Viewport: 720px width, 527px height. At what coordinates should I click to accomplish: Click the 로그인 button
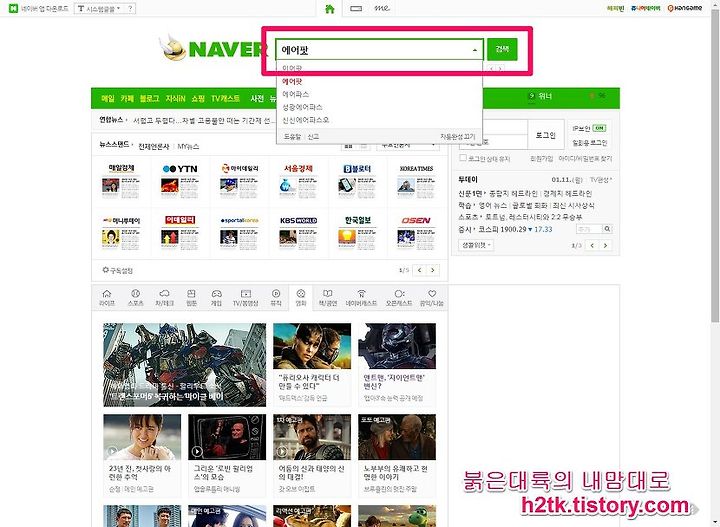tap(546, 135)
